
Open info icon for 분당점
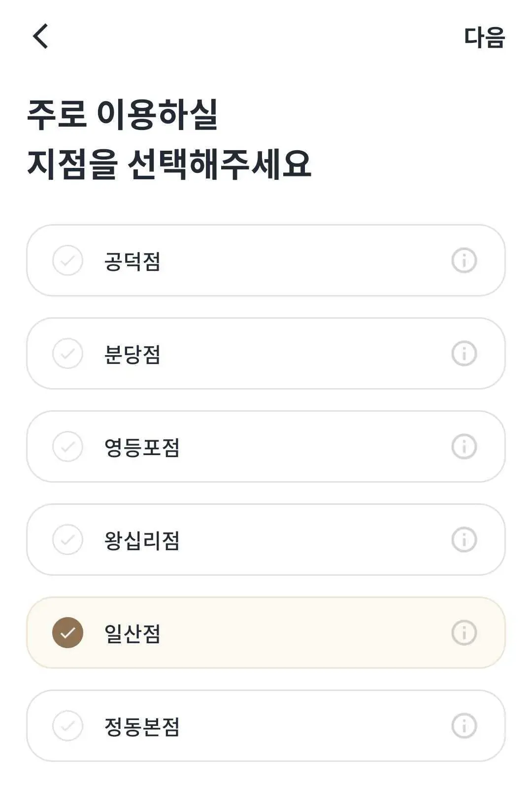click(464, 354)
